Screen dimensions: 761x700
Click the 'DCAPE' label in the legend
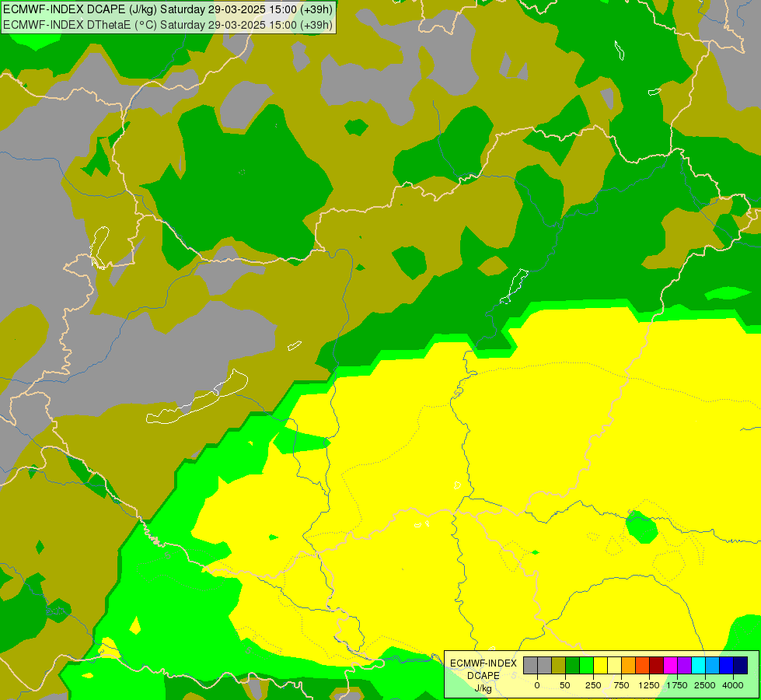point(483,676)
